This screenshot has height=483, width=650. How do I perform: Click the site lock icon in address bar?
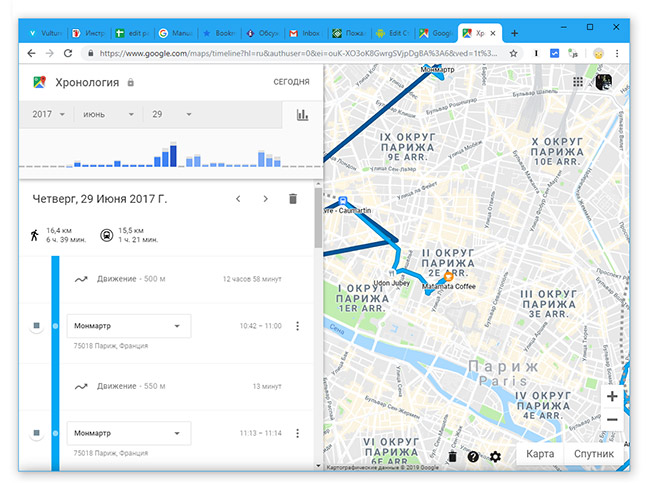(90, 53)
